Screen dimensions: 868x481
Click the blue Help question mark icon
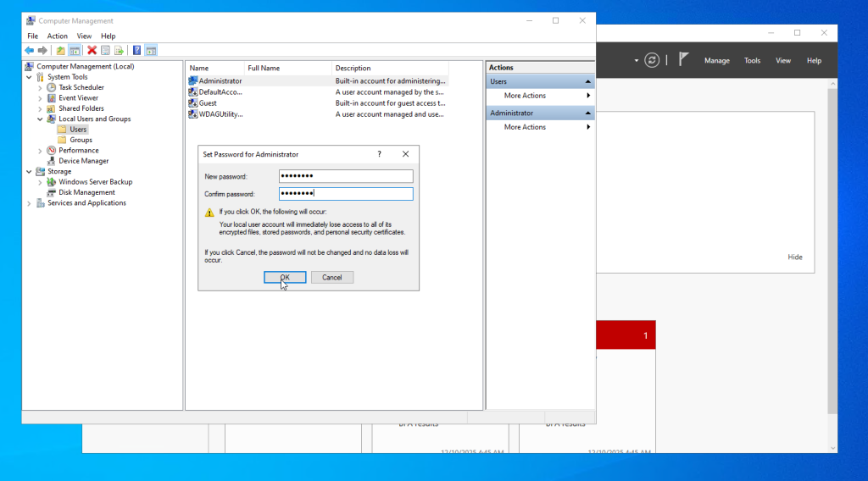[x=136, y=50]
